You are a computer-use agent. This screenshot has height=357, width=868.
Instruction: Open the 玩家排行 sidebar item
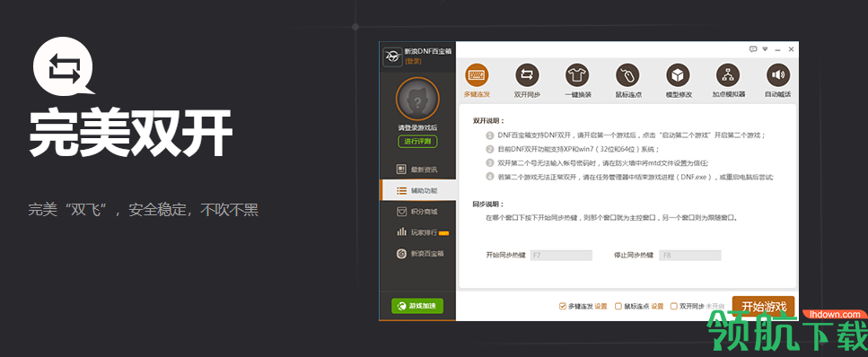click(x=417, y=232)
